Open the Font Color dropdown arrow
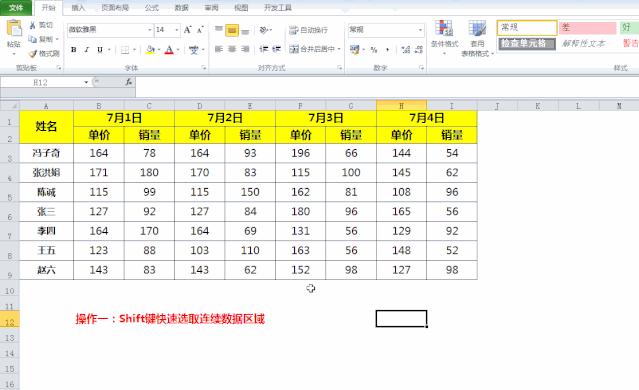Screen dimensions: 639x390 pos(178,50)
